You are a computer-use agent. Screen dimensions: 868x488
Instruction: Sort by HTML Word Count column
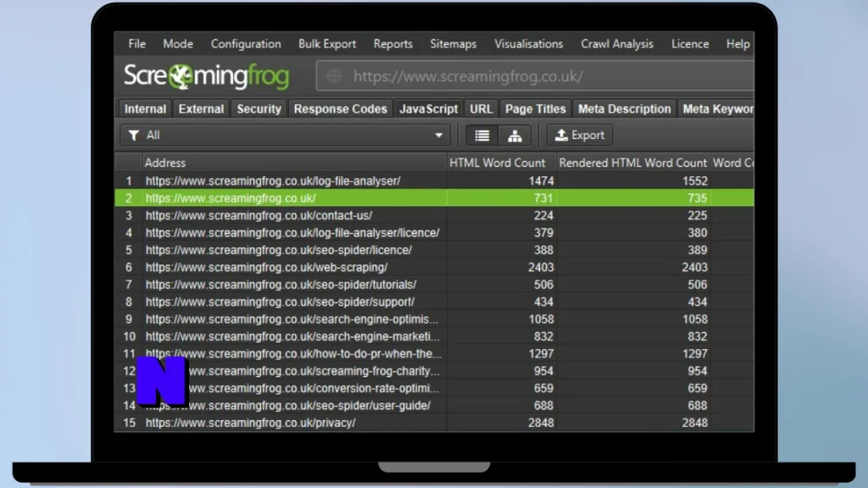500,163
